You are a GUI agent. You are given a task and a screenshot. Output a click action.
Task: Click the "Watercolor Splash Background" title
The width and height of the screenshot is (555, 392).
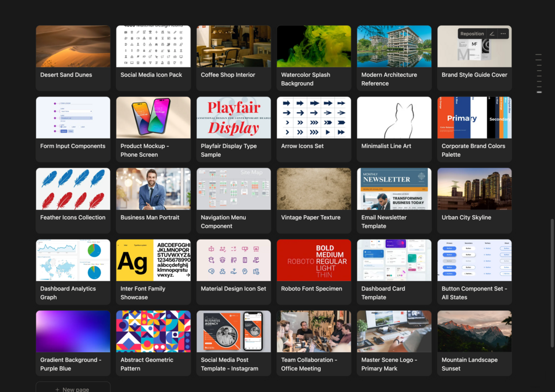(x=305, y=80)
